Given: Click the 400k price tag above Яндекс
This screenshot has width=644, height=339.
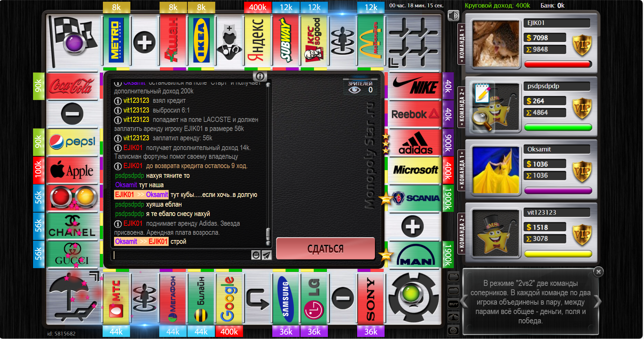Looking at the screenshot, I should (x=258, y=7).
